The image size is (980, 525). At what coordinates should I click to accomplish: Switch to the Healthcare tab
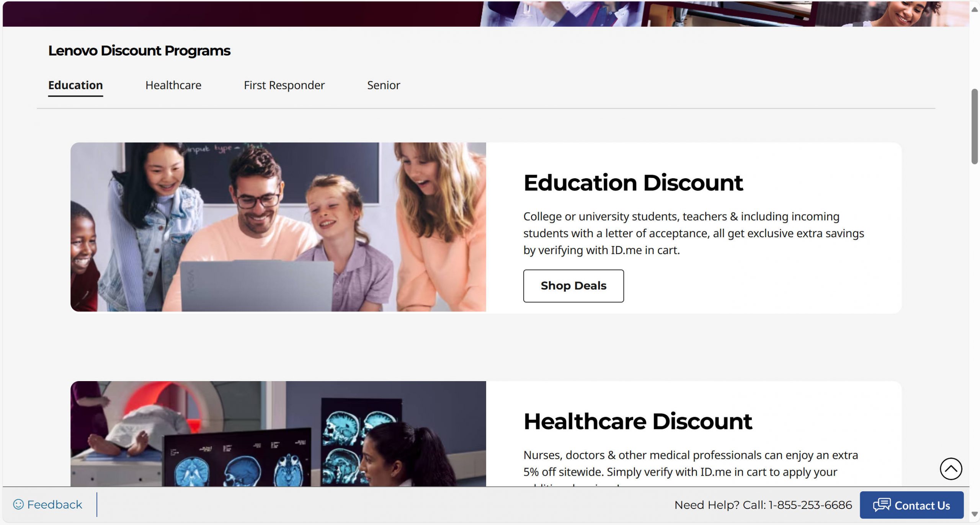pyautogui.click(x=173, y=85)
